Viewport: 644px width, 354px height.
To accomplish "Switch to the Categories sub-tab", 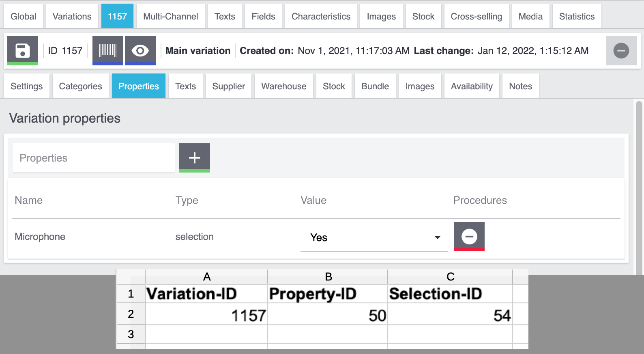I will coord(81,86).
